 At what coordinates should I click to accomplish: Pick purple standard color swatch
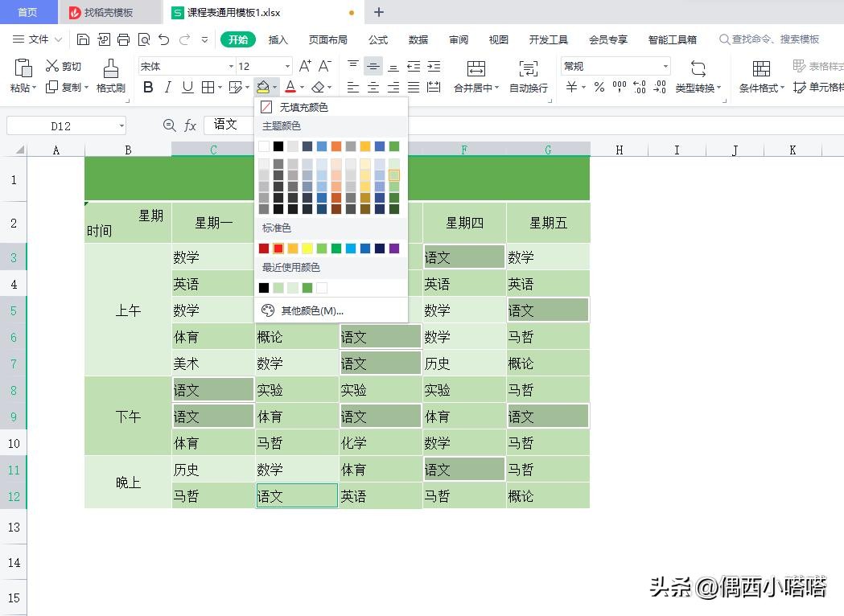tap(394, 248)
